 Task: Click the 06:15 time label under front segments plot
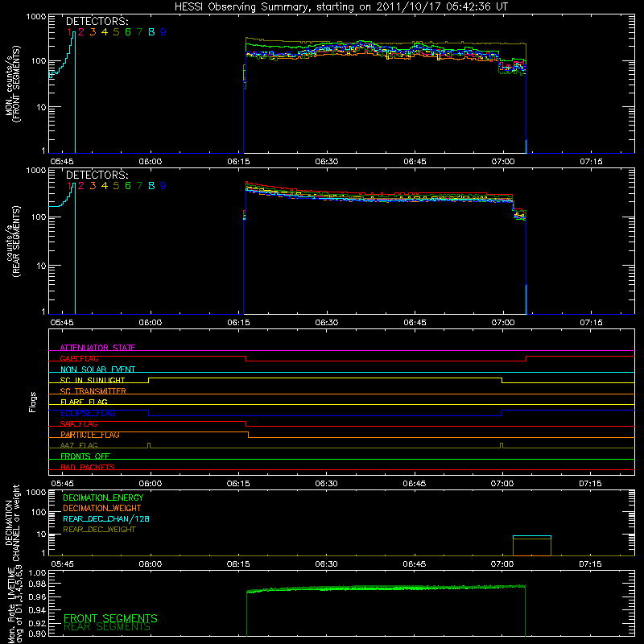(x=238, y=162)
